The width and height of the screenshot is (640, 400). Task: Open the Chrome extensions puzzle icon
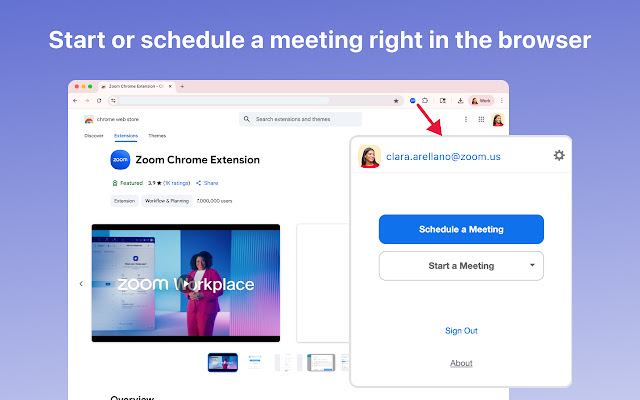click(x=425, y=100)
